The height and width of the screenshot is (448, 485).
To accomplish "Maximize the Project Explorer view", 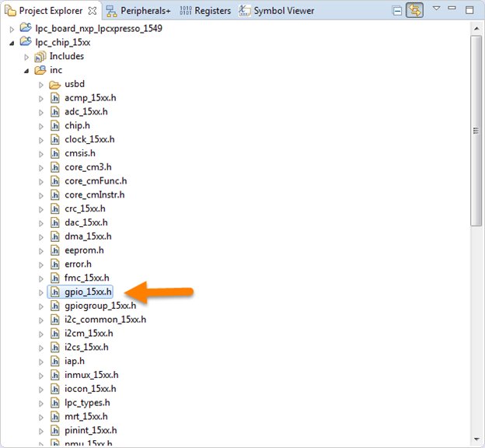I will pos(469,10).
